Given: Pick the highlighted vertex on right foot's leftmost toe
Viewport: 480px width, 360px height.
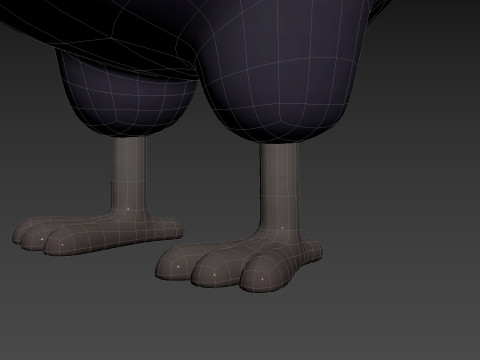Looking at the screenshot, I should point(178,267).
